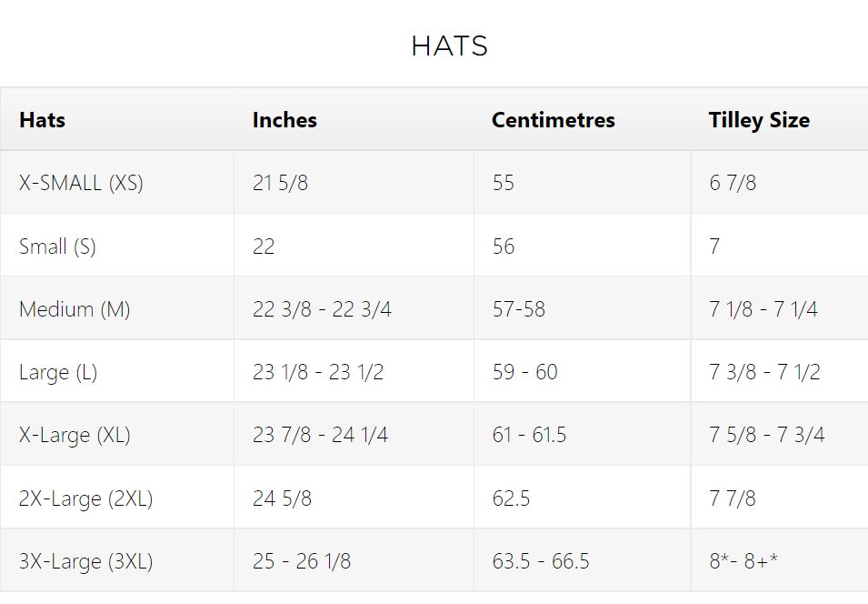Select the 23 7/8 - 24 1/4 inches cell

[320, 435]
